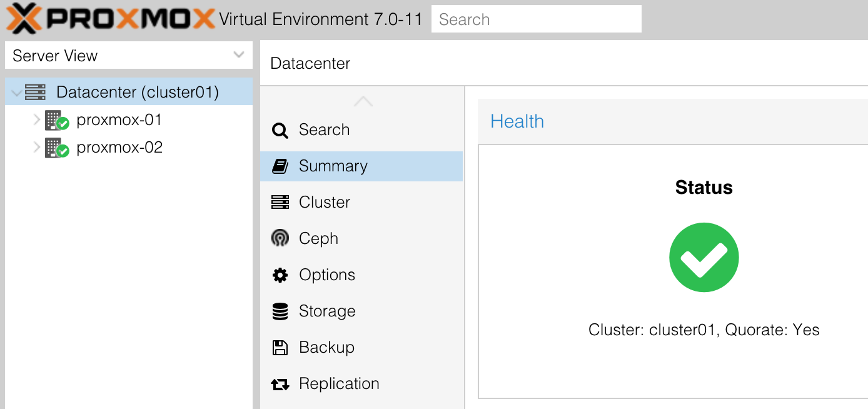This screenshot has height=409, width=868.
Task: Click the proxmox-01 node status icon
Action: [56, 120]
